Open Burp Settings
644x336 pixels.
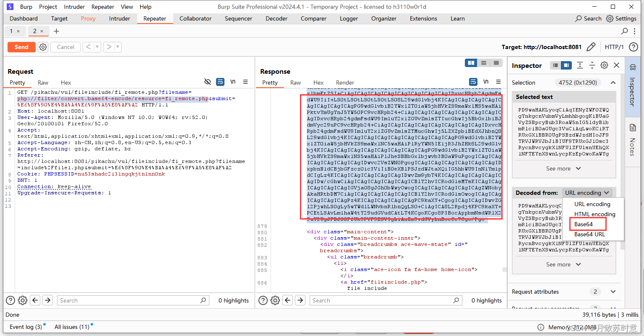point(621,18)
